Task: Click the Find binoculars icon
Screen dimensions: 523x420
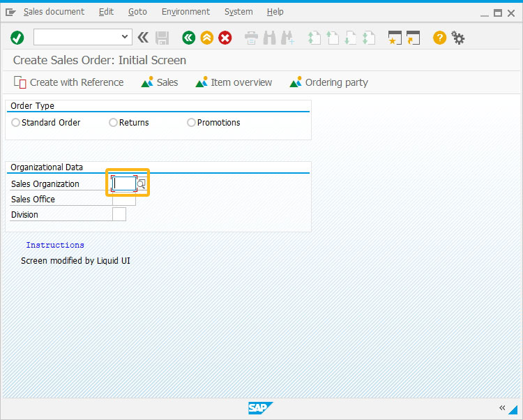Action: coord(269,38)
